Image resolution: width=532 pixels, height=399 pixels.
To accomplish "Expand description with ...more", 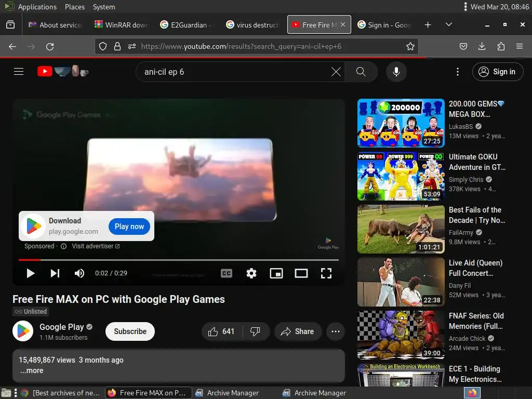I will pyautogui.click(x=32, y=370).
